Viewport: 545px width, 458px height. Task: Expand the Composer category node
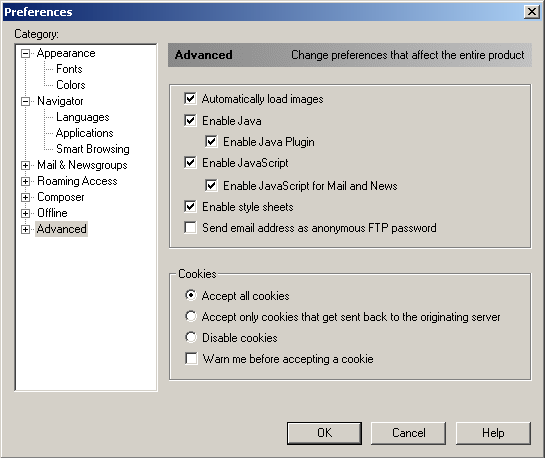point(25,197)
